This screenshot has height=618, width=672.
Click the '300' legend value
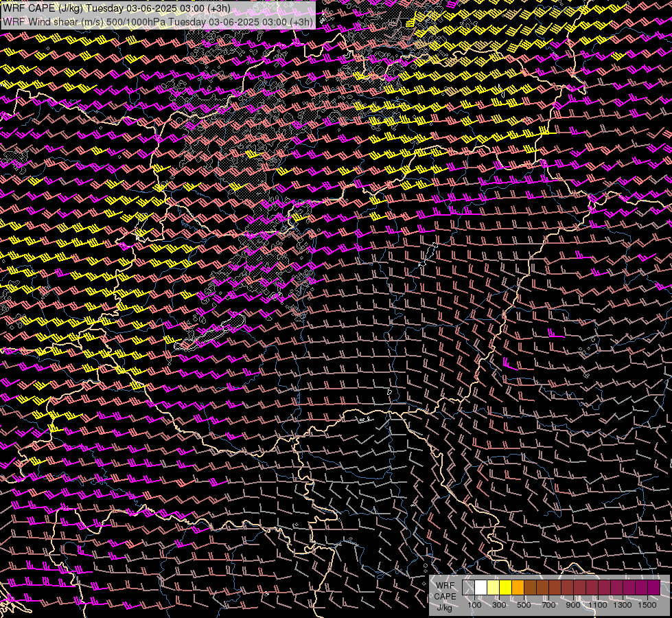(499, 605)
